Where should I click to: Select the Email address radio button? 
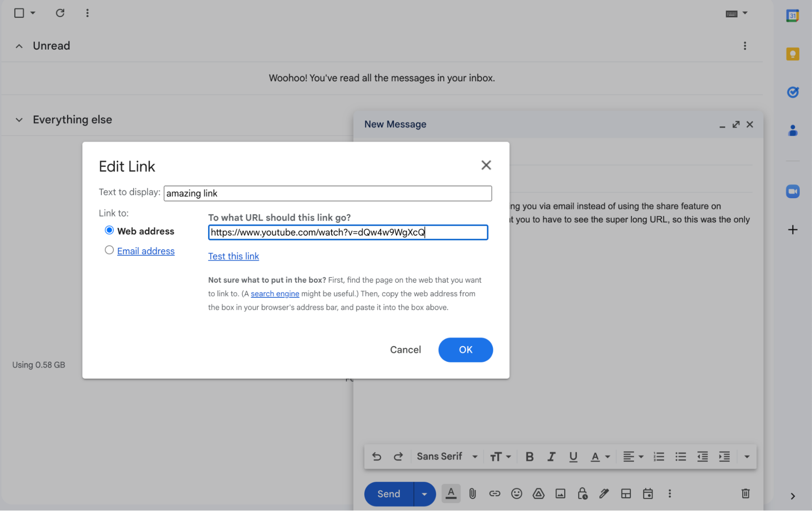[x=108, y=250]
